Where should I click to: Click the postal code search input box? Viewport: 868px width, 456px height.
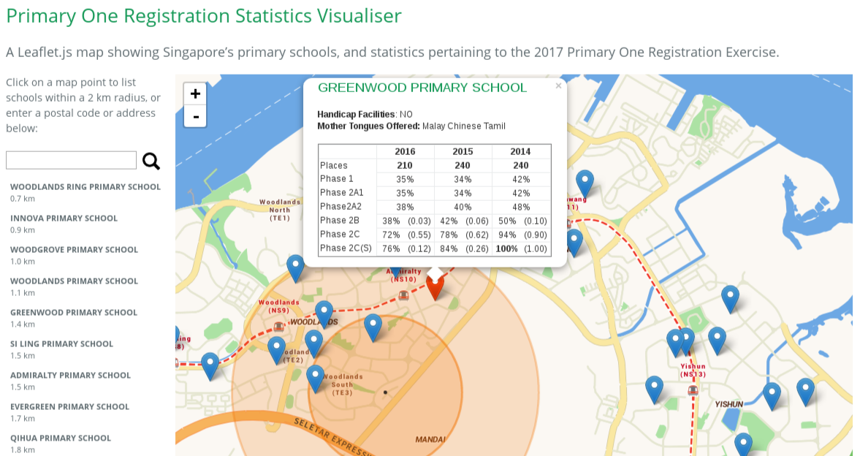pyautogui.click(x=70, y=159)
